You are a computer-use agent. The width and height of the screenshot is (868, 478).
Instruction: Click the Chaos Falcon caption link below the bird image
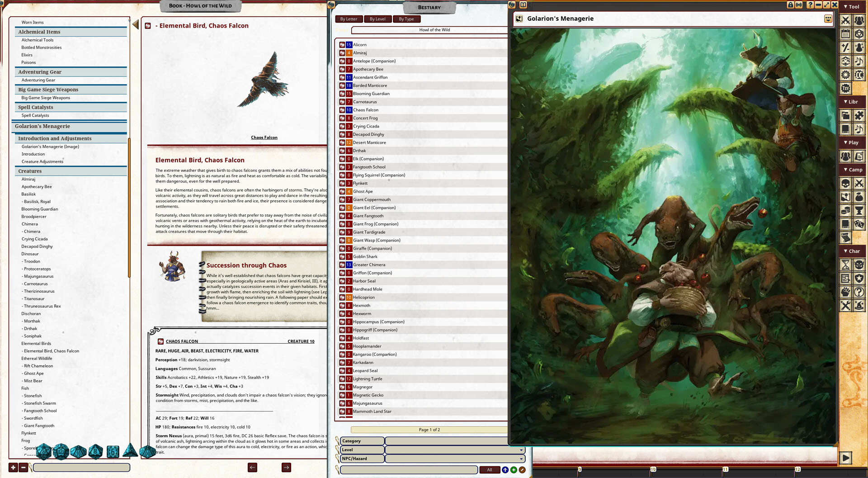tap(264, 137)
